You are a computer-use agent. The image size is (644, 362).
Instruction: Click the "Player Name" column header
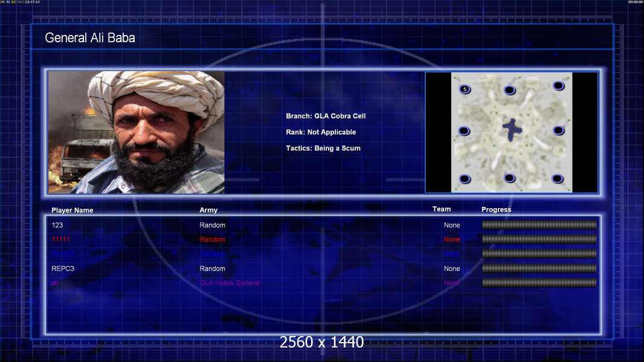[72, 210]
